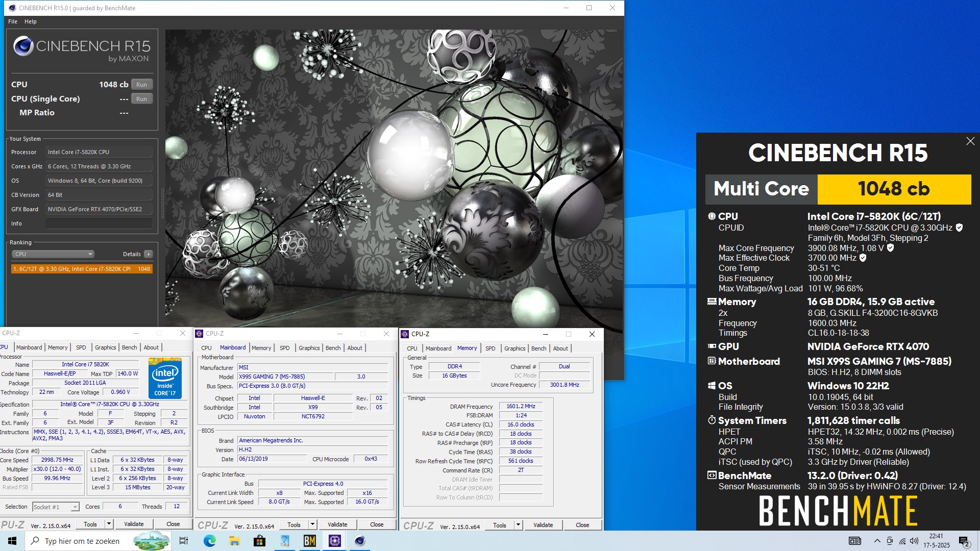
Task: Select Memory tab in CPU-Z CPU window
Action: tap(58, 347)
